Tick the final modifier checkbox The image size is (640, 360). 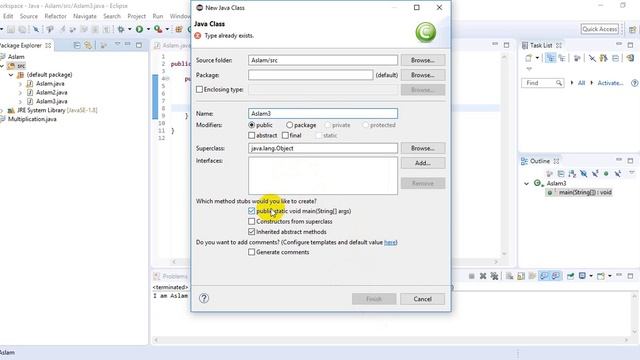(x=285, y=135)
